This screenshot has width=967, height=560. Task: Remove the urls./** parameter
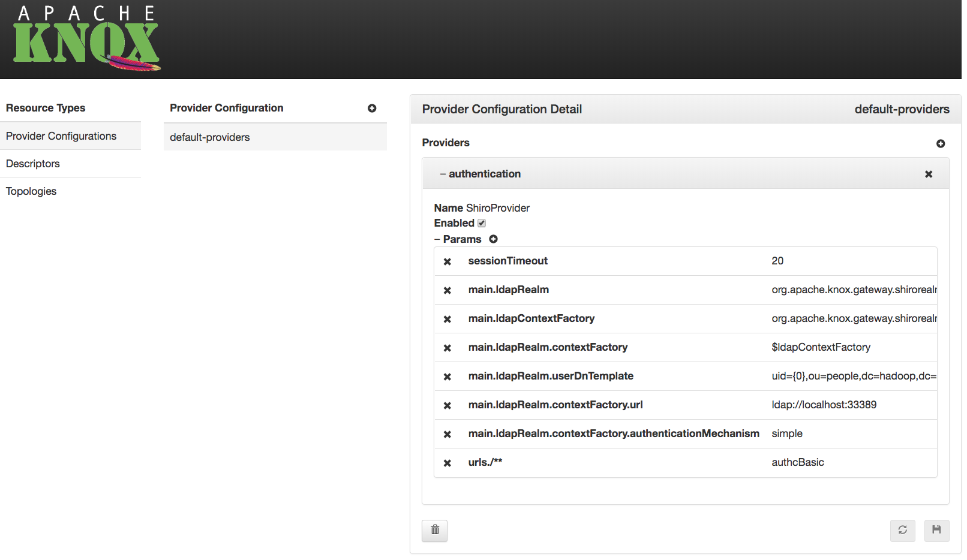click(x=448, y=462)
